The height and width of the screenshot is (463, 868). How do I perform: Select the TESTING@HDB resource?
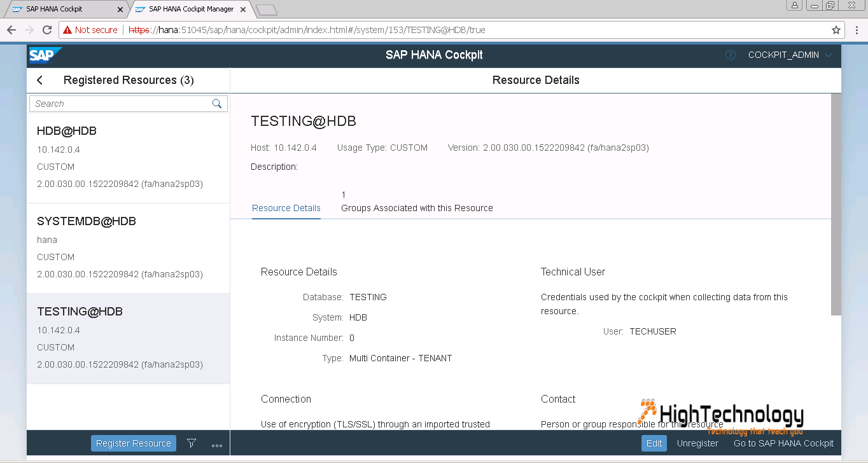[128, 338]
